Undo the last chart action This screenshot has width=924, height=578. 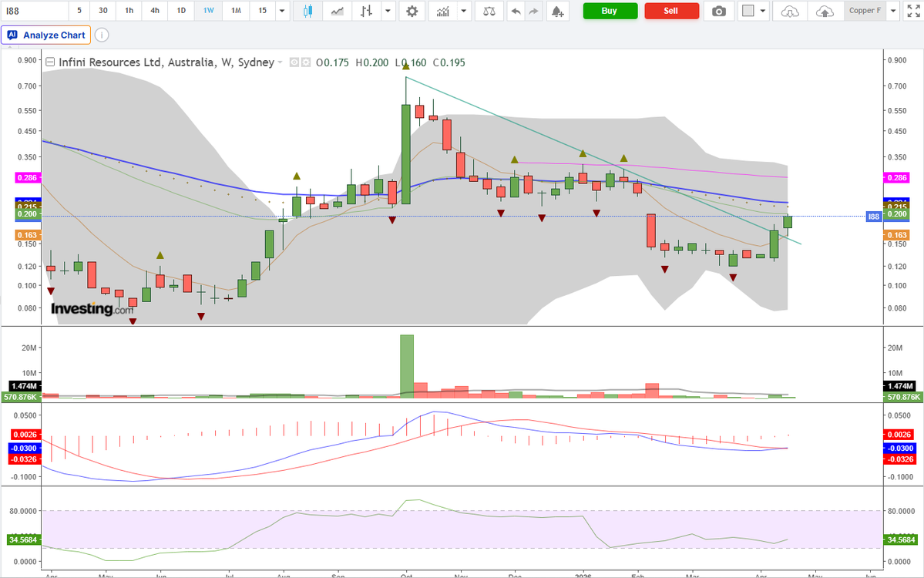tap(516, 11)
